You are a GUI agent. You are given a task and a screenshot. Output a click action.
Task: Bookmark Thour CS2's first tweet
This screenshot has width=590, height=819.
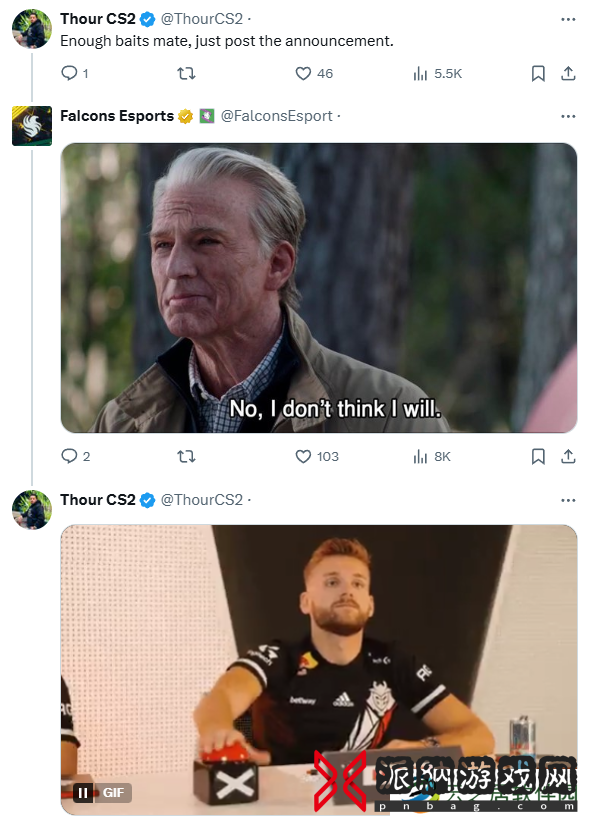point(538,73)
